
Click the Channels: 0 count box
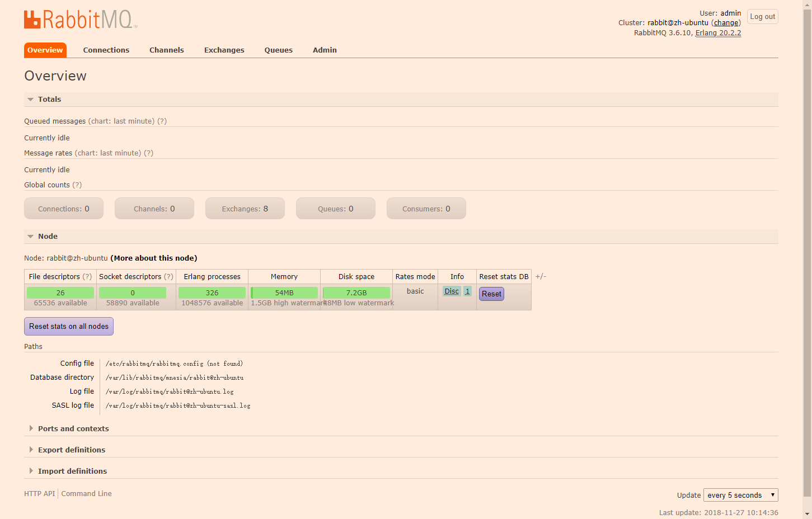[x=154, y=209]
